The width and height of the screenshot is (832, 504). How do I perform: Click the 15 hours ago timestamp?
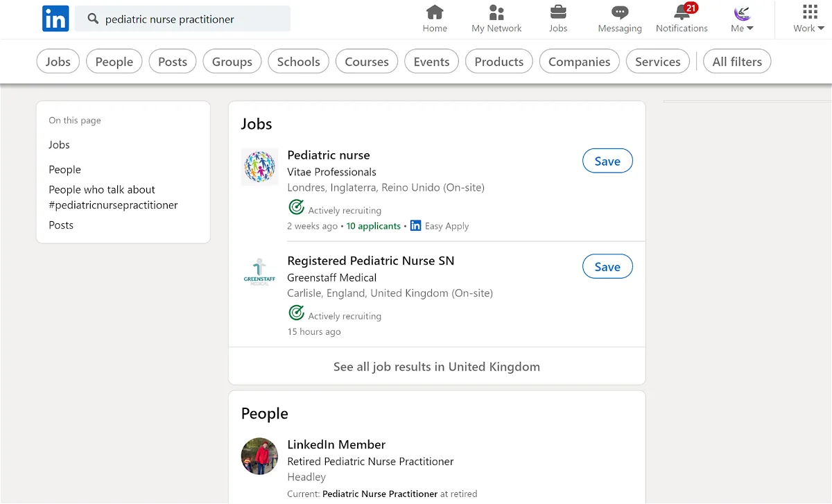click(314, 331)
